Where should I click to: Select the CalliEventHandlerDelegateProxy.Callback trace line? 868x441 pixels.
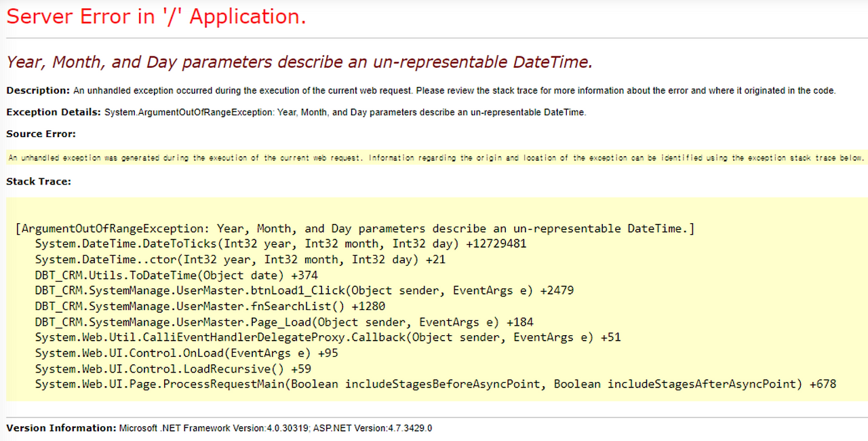328,337
